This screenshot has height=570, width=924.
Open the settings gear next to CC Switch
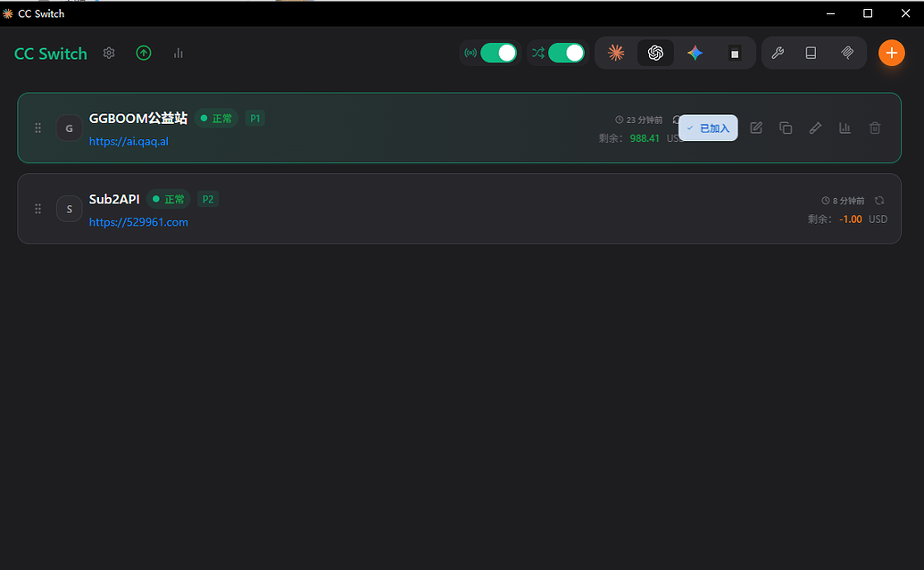(x=109, y=53)
